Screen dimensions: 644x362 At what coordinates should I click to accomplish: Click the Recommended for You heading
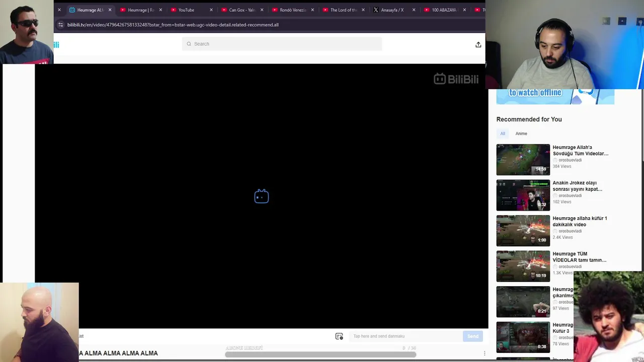[529, 119]
